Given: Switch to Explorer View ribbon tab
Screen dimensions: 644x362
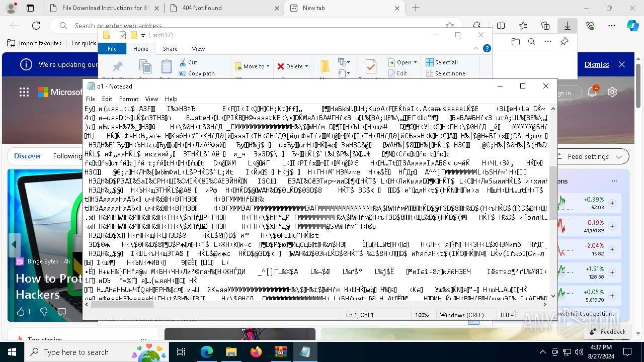Looking at the screenshot, I should click(x=198, y=49).
